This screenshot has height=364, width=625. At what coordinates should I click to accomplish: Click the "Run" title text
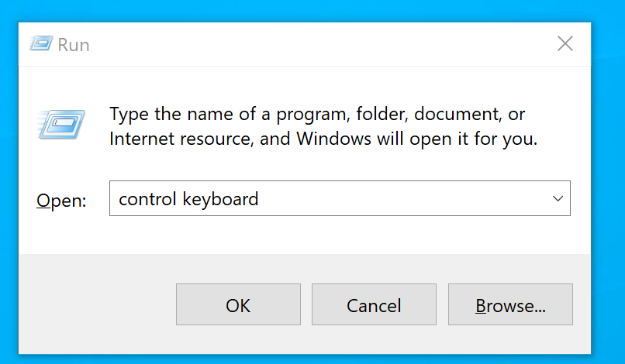(x=74, y=45)
